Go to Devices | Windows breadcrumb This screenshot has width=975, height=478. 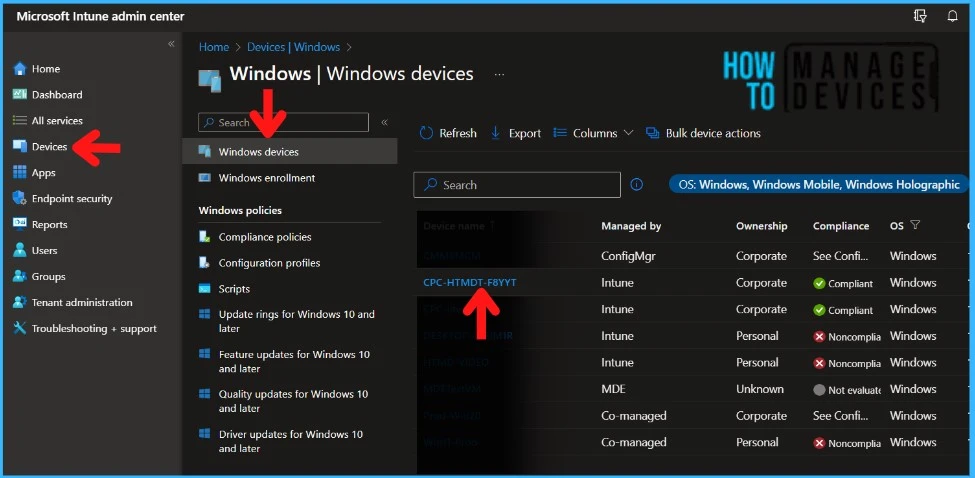pos(293,47)
